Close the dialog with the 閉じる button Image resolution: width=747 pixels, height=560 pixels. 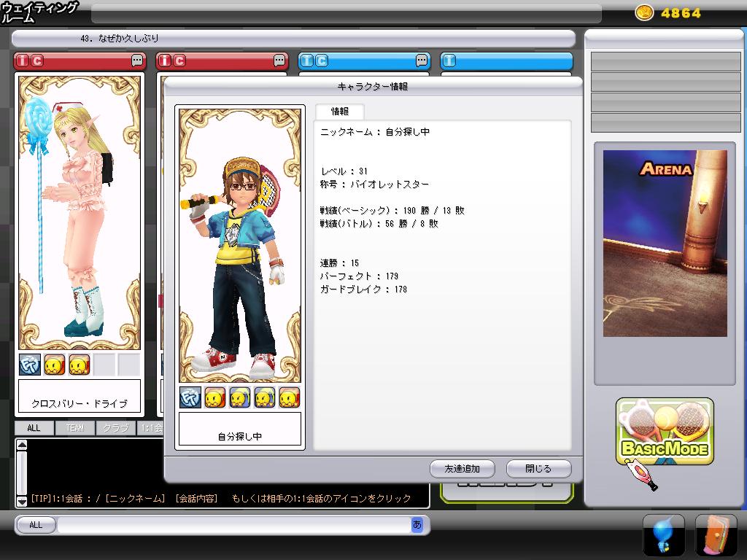pos(538,469)
